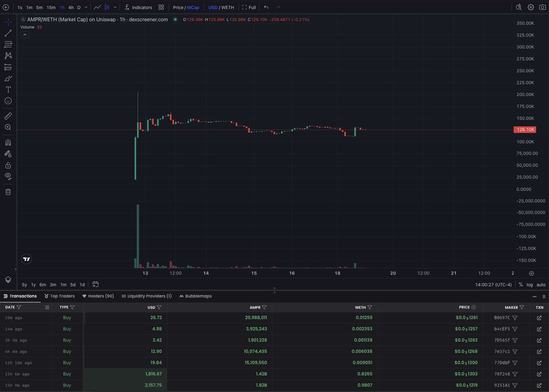Expand transactions panel with double chevron
Image resolution: width=549 pixels, height=392 pixels.
(544, 296)
